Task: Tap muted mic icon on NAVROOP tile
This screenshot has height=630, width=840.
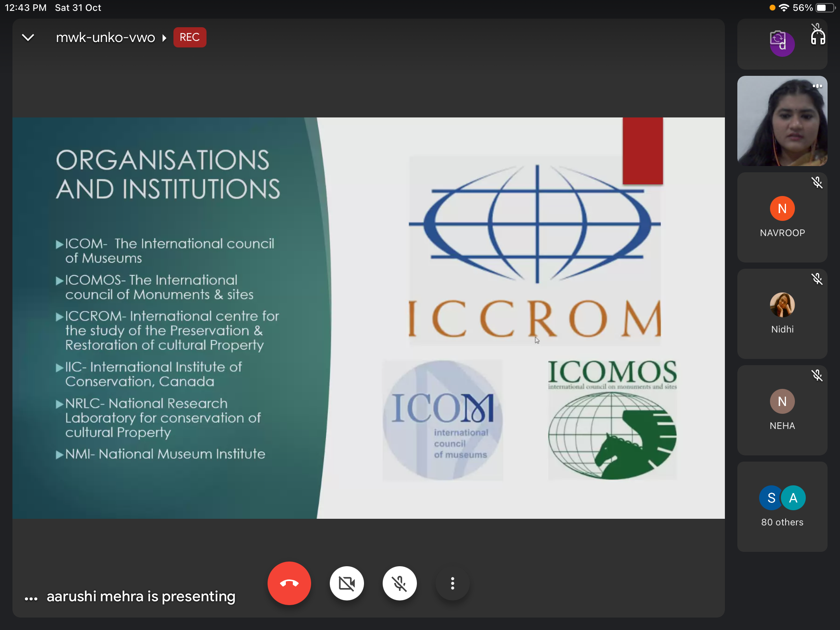Action: click(x=817, y=182)
